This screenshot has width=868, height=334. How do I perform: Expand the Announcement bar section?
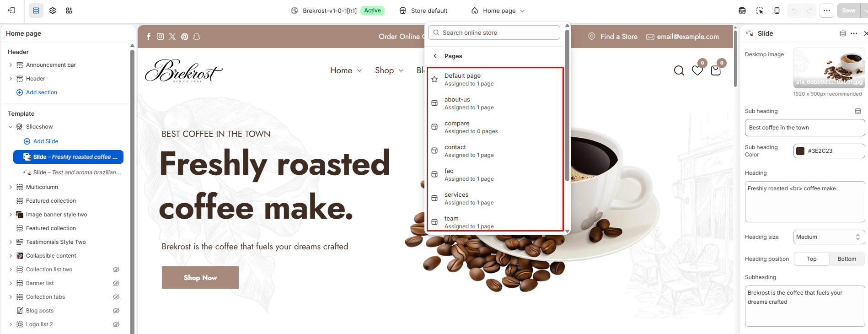coord(11,65)
